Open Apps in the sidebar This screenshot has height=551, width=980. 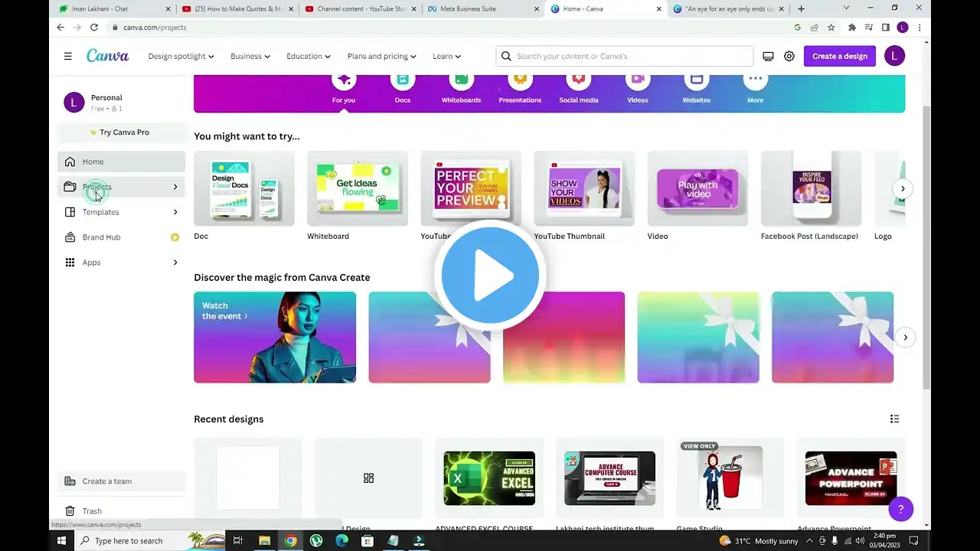pyautogui.click(x=121, y=262)
